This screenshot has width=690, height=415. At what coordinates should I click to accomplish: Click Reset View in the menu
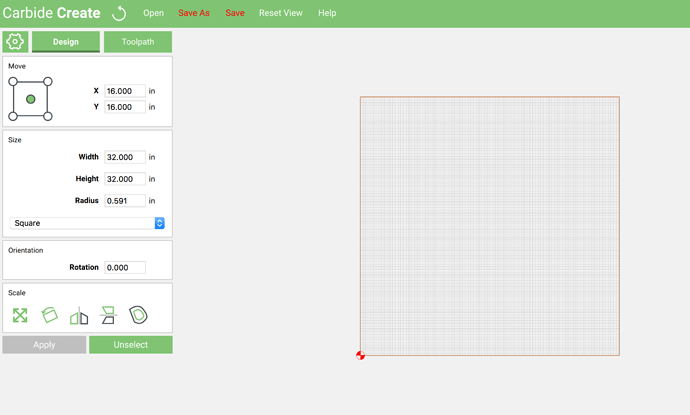[x=281, y=13]
